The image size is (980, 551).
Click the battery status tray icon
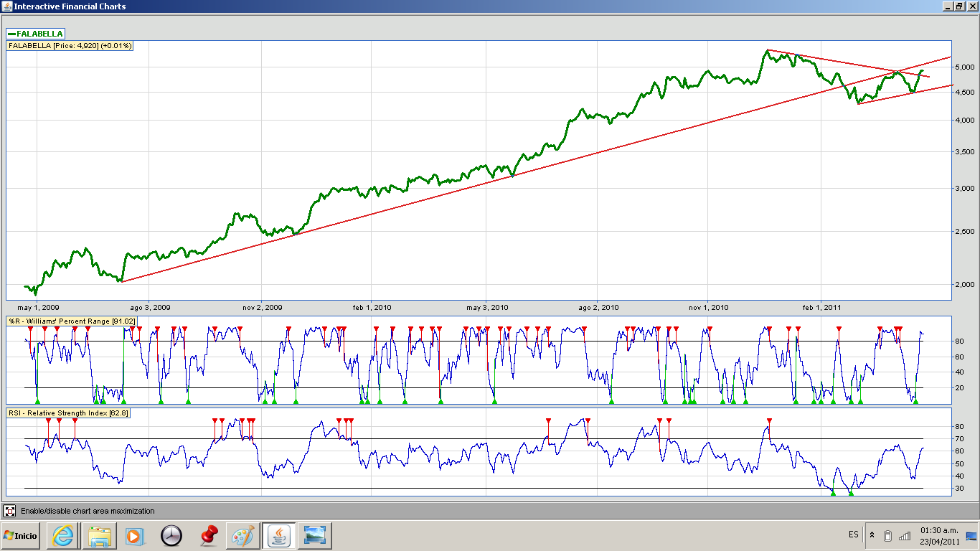pos(887,535)
